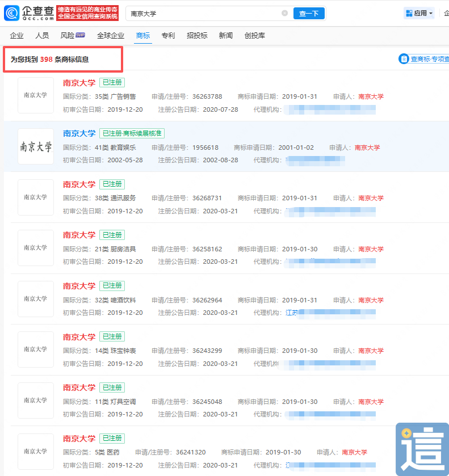Click trademark thumbnail for registration 36268731

coord(36,197)
